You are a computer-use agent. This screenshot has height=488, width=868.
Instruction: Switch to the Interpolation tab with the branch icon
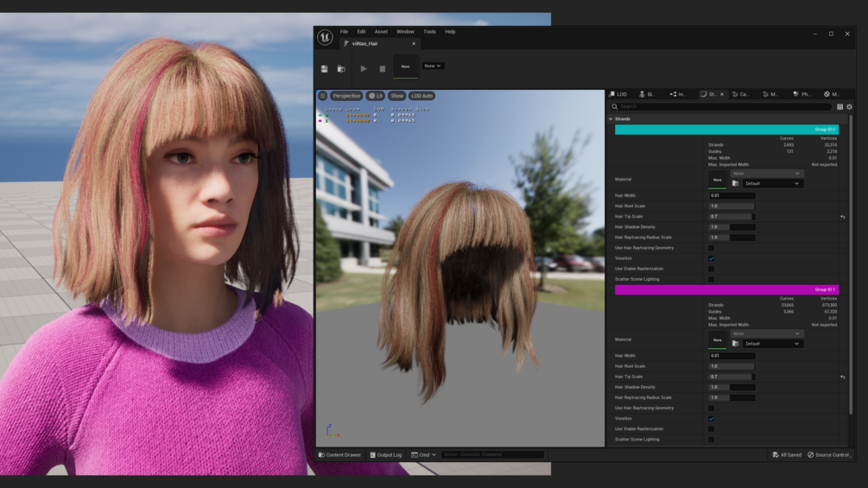[x=678, y=94]
